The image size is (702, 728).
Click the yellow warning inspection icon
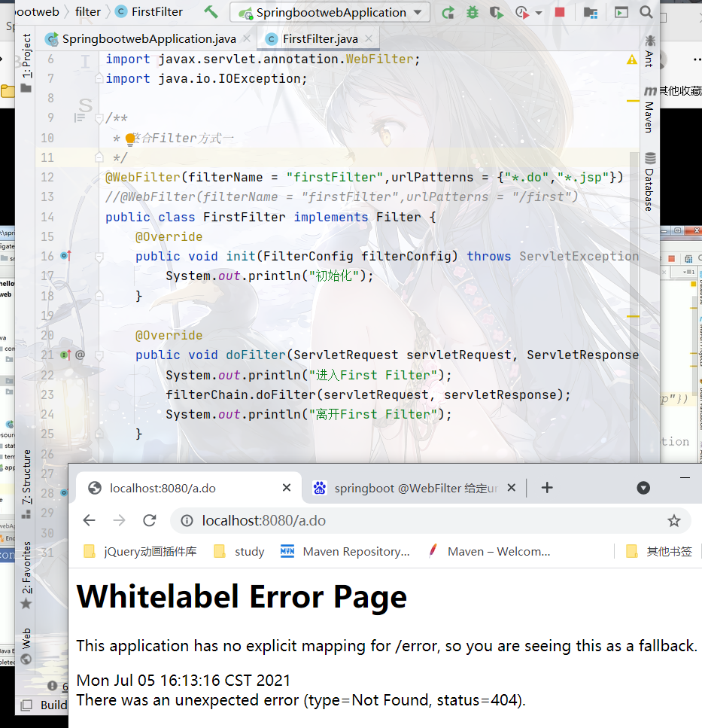coord(631,59)
